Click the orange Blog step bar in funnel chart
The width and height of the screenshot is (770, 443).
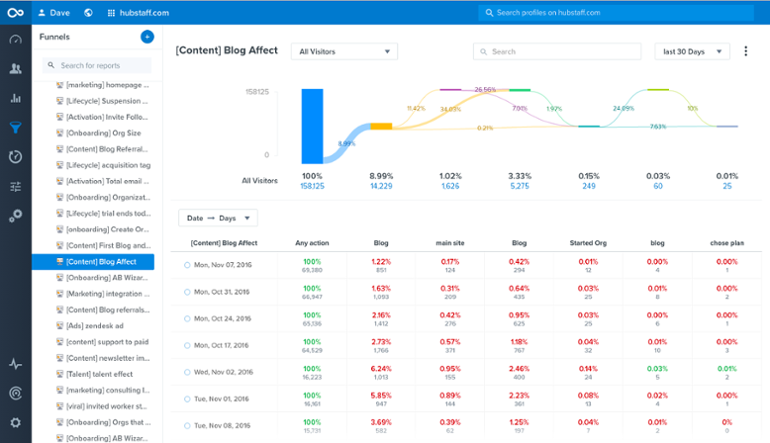[381, 126]
